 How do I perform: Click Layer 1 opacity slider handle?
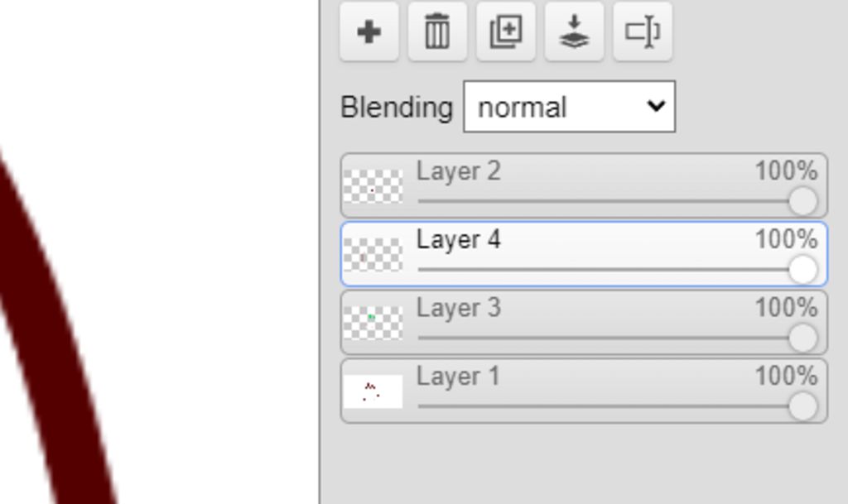[802, 406]
